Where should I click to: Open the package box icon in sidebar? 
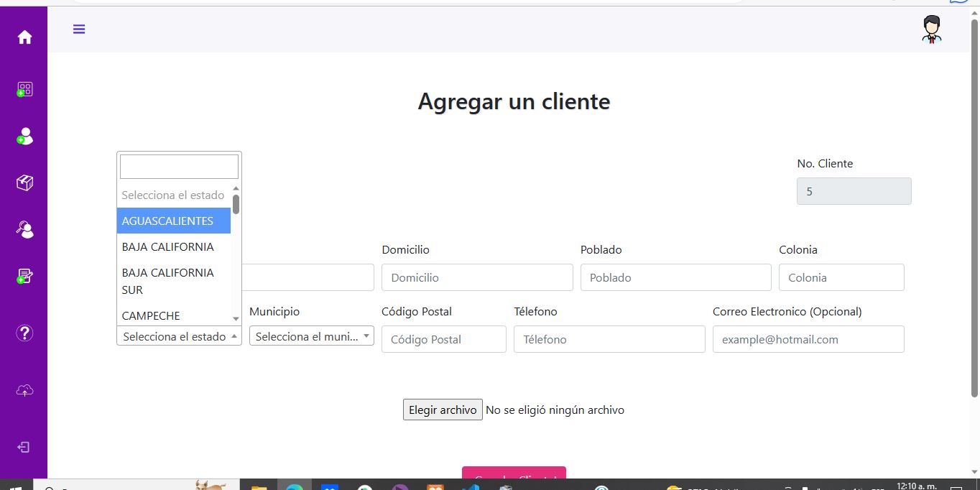[x=24, y=183]
